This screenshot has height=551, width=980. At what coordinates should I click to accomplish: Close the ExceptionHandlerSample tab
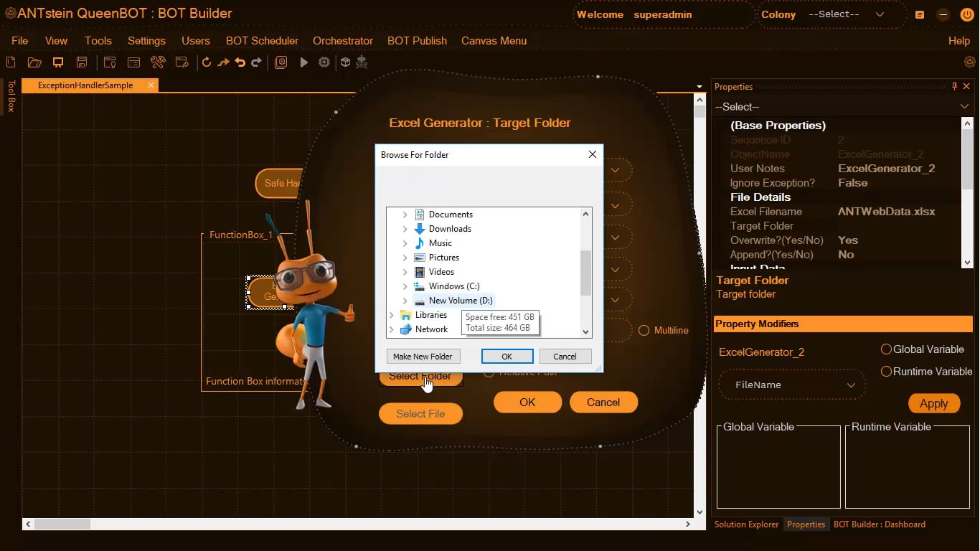pyautogui.click(x=151, y=85)
